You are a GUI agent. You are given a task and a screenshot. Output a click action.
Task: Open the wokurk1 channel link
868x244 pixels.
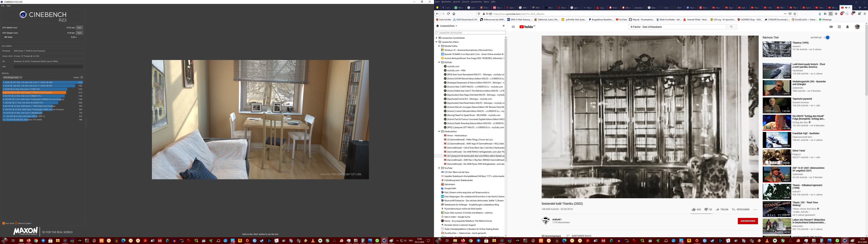point(557,219)
